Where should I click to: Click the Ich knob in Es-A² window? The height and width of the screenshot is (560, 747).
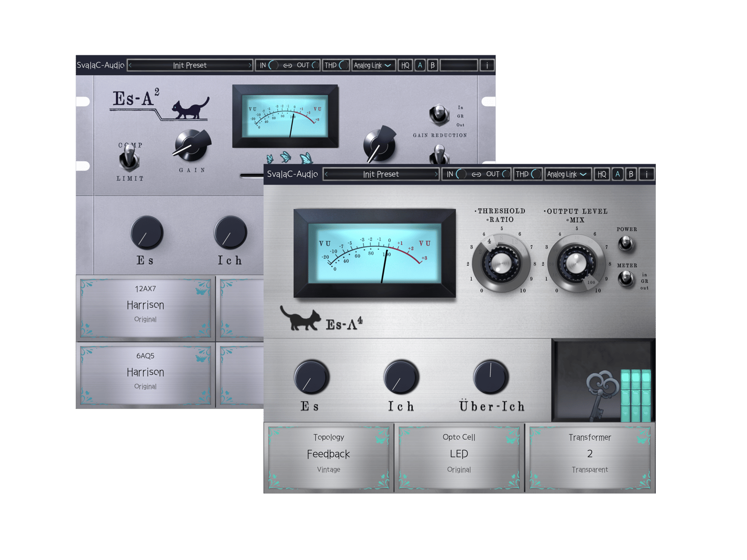[x=230, y=232]
